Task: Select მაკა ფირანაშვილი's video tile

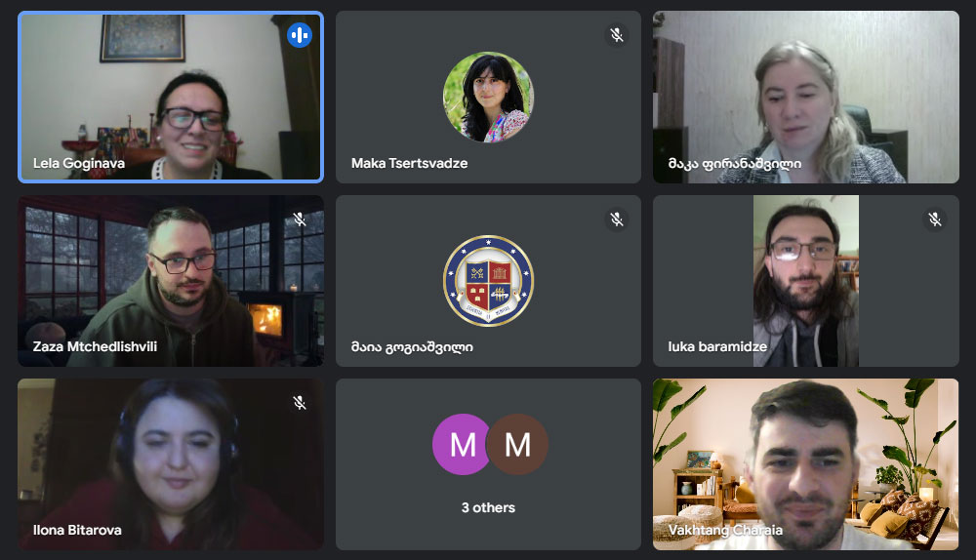Action: tap(806, 97)
